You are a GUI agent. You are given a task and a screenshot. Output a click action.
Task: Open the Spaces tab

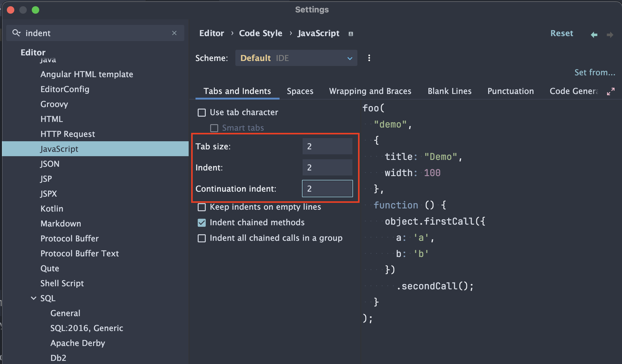click(300, 91)
